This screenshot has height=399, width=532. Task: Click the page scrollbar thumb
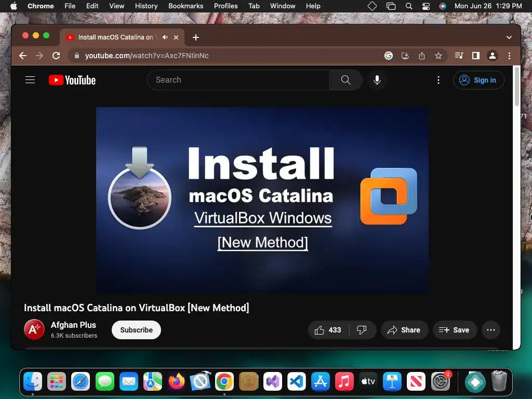tap(517, 87)
